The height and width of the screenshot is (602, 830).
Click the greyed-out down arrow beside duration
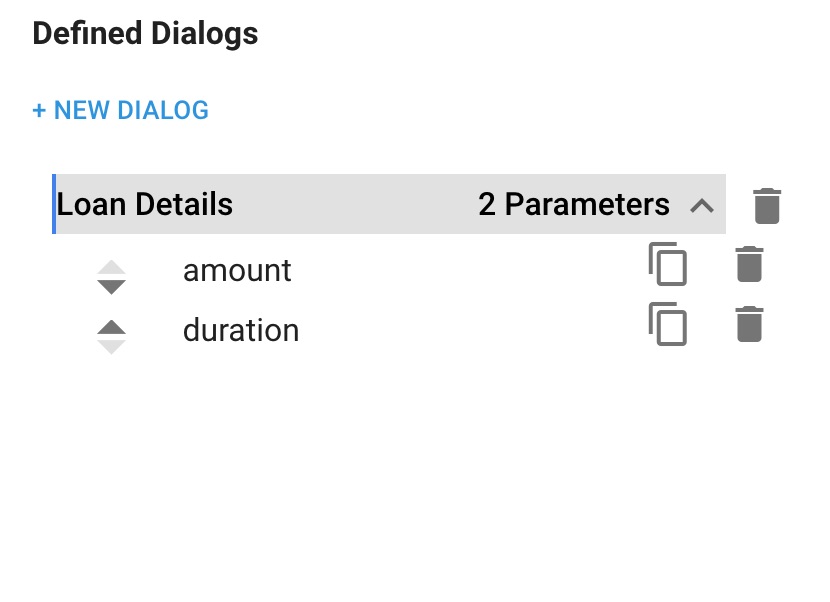(111, 347)
